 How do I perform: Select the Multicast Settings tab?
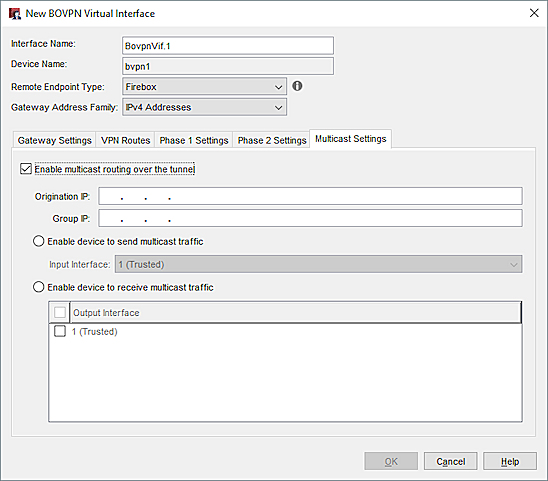click(351, 139)
